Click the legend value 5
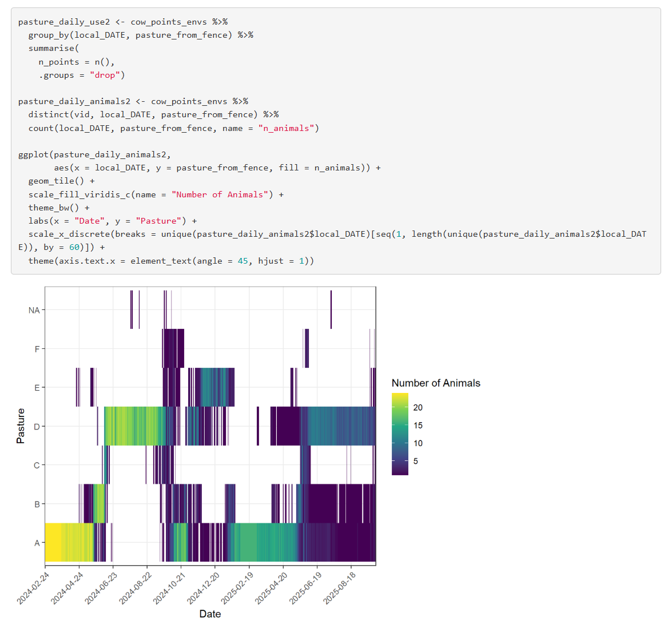The height and width of the screenshot is (628, 672). point(416,462)
